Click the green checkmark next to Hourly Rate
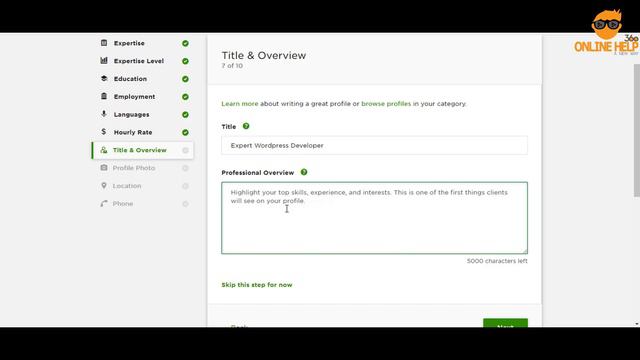Image resolution: width=640 pixels, height=360 pixels. tap(185, 132)
